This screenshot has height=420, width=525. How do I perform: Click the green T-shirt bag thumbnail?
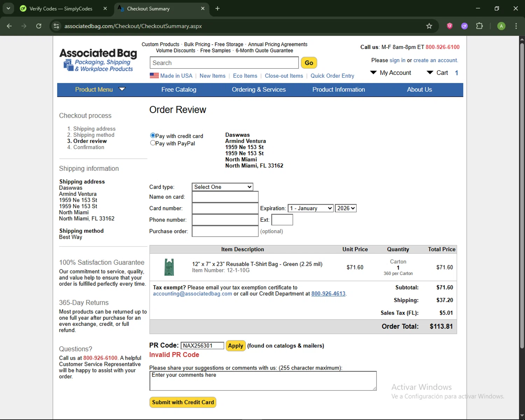coord(169,267)
